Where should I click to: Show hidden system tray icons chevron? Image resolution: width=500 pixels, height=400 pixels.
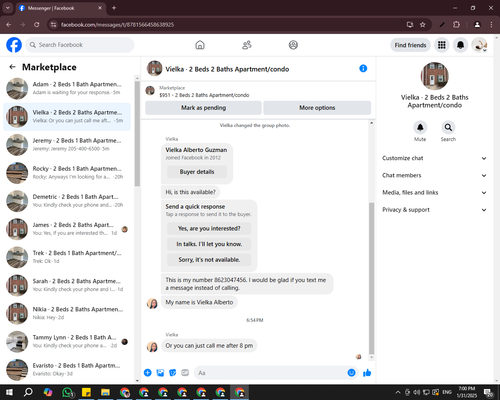pyautogui.click(x=398, y=392)
